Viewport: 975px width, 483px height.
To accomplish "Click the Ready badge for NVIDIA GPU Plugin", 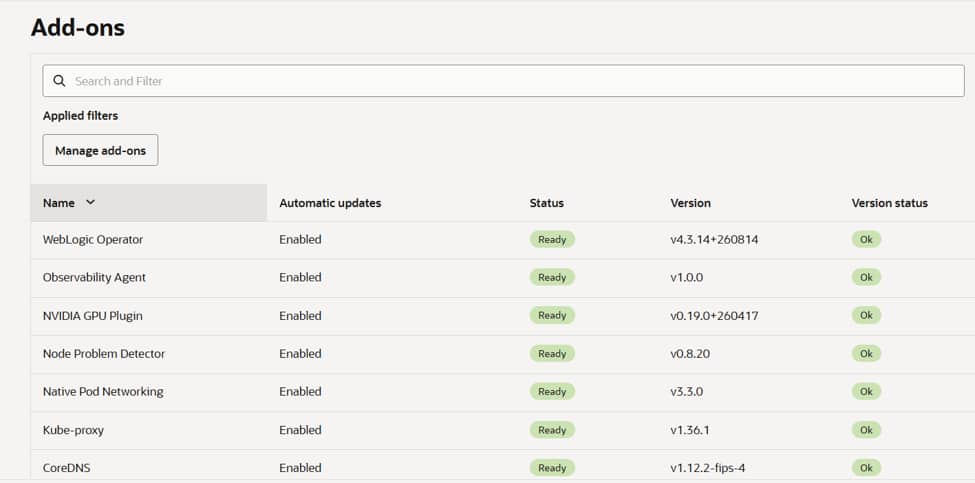I will tap(552, 316).
